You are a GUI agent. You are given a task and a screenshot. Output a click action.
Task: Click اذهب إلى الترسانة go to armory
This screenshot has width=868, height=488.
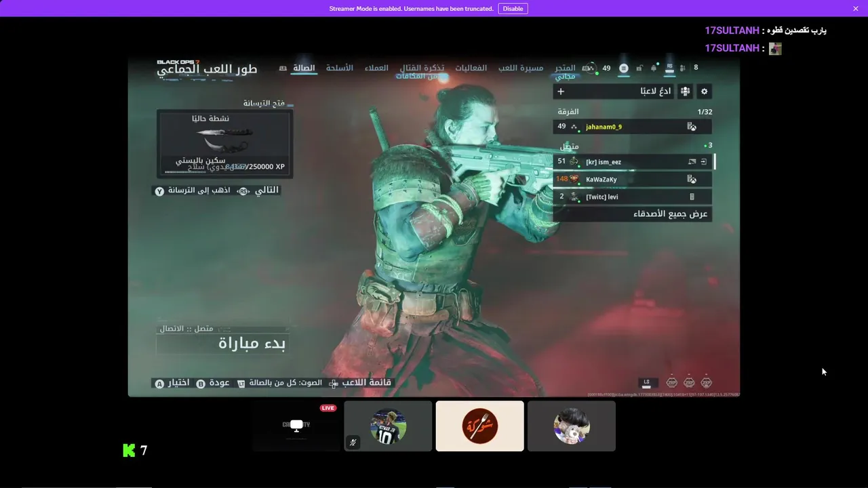(193, 190)
